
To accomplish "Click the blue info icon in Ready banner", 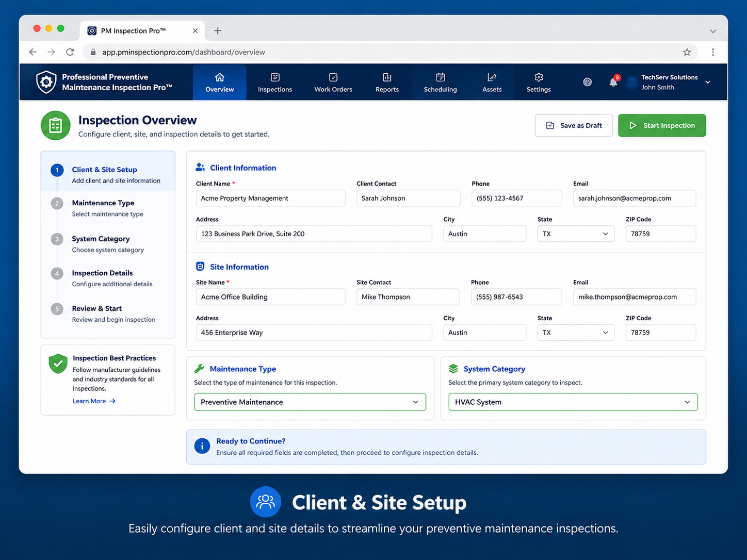I will [x=202, y=446].
